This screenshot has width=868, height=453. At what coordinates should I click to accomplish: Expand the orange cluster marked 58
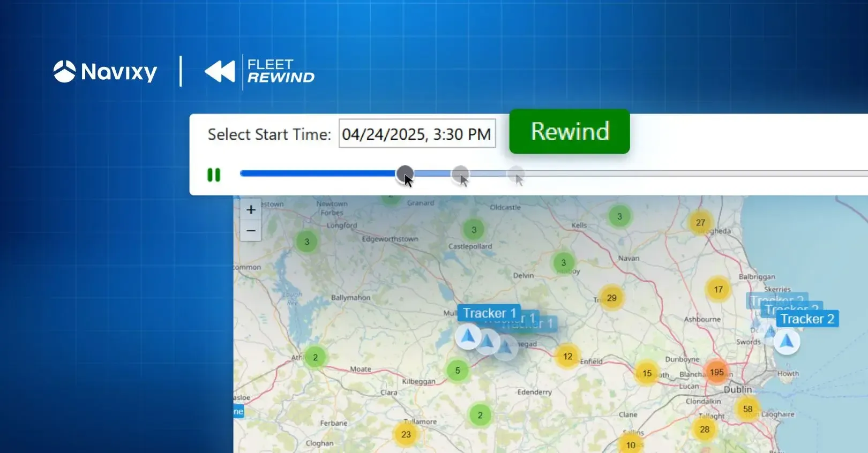coord(747,409)
